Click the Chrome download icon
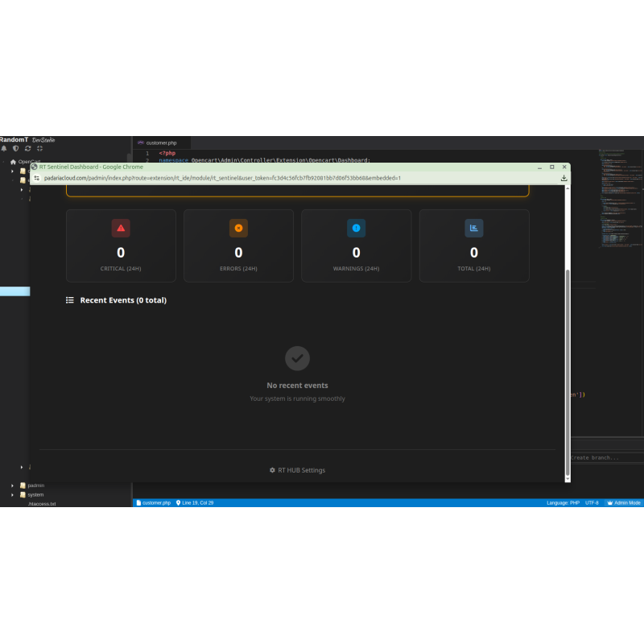The width and height of the screenshot is (644, 644). (x=564, y=178)
